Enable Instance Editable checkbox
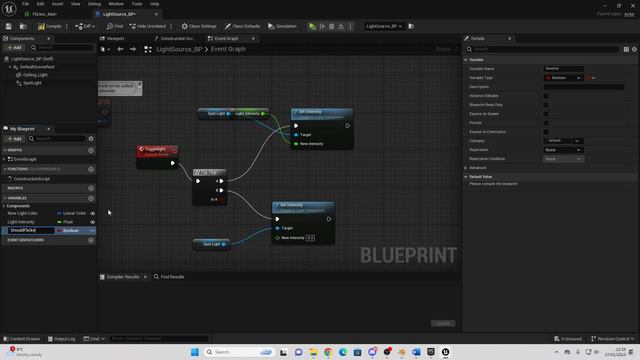 point(546,96)
